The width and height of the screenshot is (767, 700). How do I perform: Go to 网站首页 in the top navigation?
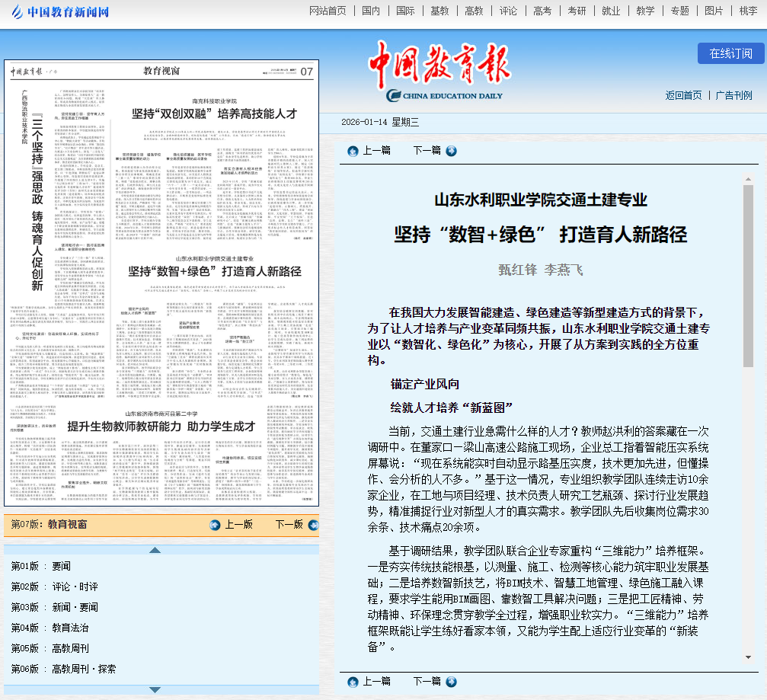328,11
